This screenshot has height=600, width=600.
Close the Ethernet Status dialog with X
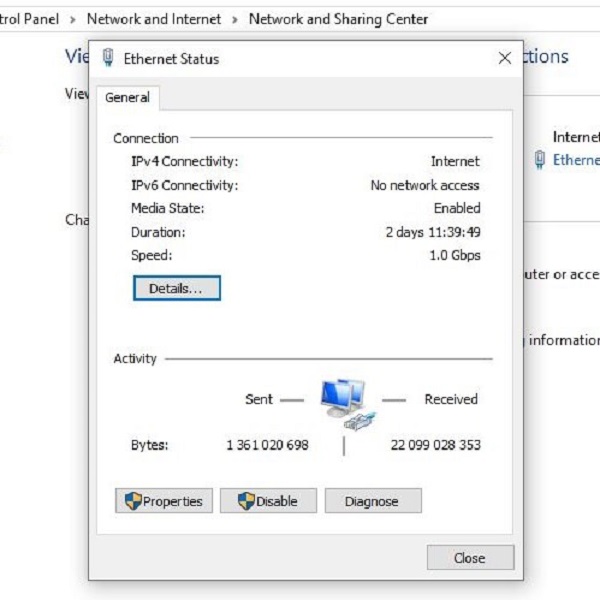point(505,58)
